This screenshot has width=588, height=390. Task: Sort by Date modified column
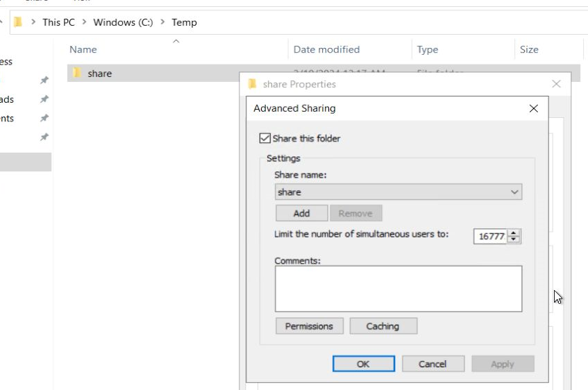pos(326,49)
